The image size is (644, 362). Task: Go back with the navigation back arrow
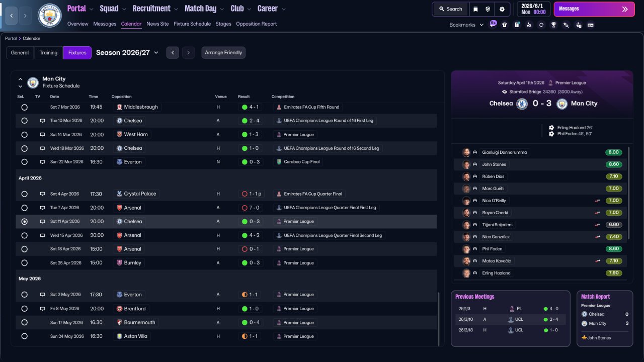tap(12, 16)
